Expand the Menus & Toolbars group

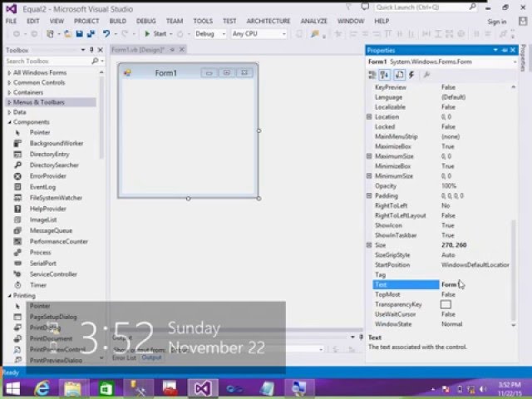9,102
